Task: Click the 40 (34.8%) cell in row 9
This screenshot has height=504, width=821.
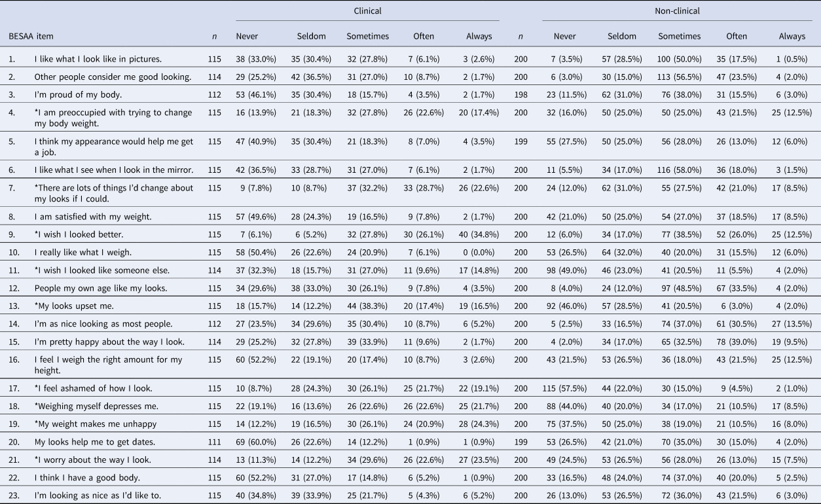Action: point(479,234)
